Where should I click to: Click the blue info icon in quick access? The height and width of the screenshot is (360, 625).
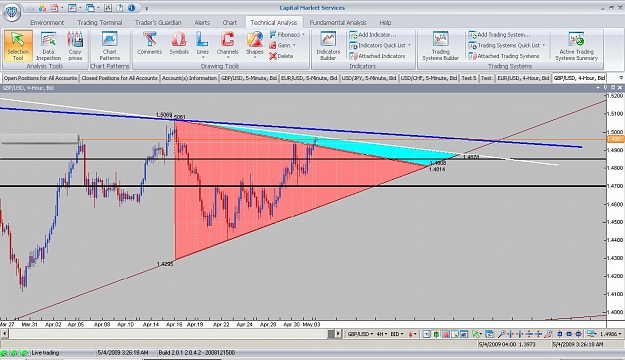132,8
